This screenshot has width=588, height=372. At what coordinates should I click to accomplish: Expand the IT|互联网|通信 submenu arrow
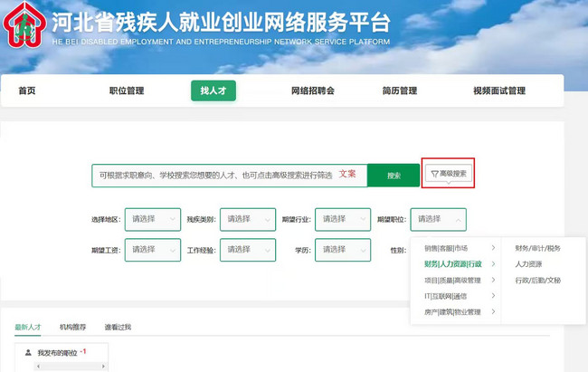point(493,296)
